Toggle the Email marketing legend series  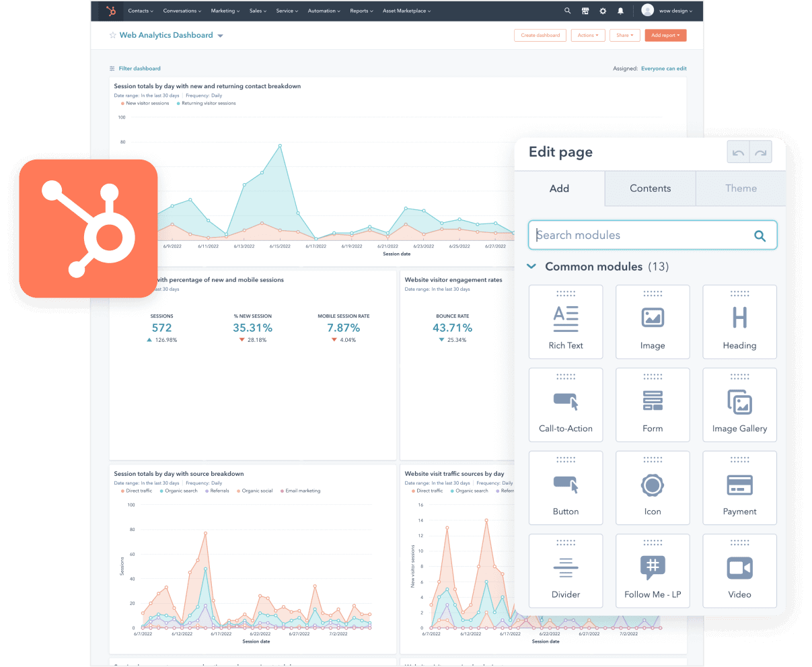coord(301,491)
